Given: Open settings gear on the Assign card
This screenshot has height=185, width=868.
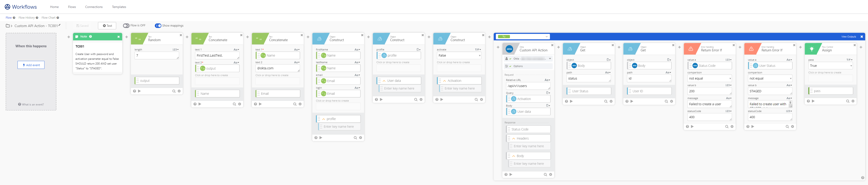Looking at the screenshot, I should tap(853, 101).
